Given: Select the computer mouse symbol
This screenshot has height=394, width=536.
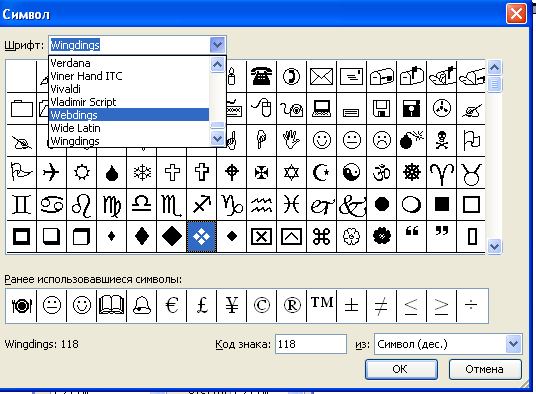Looking at the screenshot, I should [262, 108].
